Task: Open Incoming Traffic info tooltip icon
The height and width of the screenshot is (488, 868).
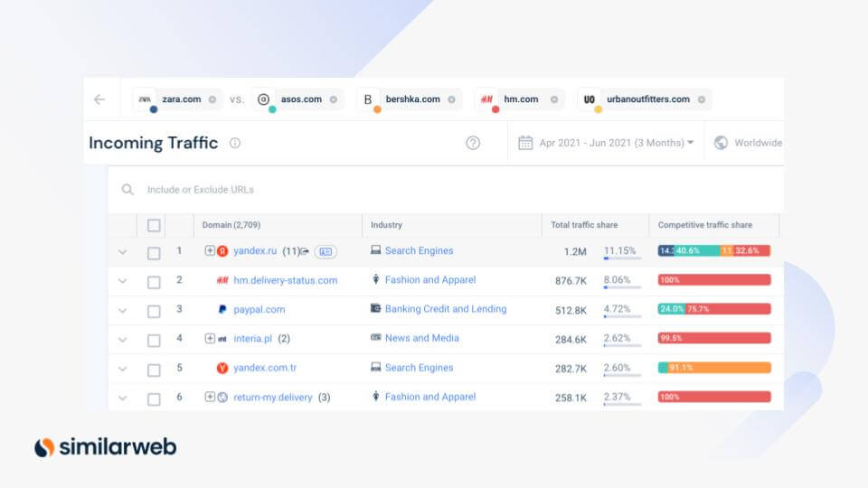Action: click(x=235, y=143)
